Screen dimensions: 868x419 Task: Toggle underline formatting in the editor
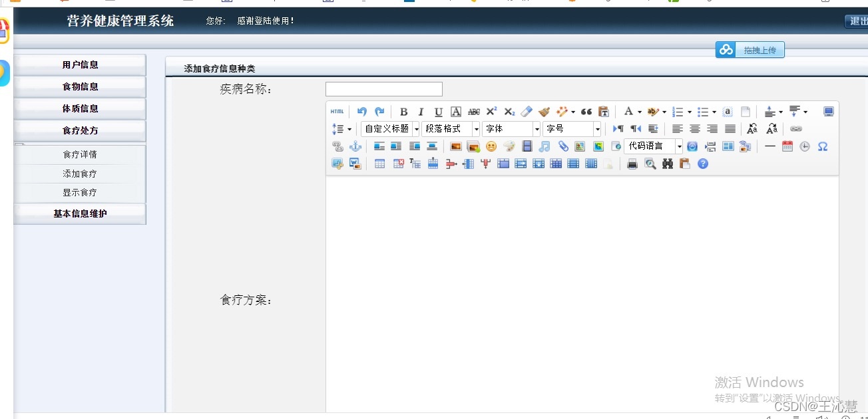click(438, 111)
